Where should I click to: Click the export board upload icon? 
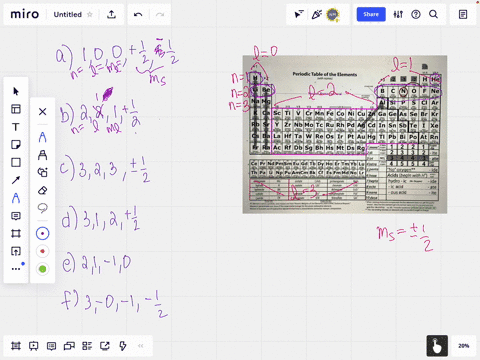[111, 14]
